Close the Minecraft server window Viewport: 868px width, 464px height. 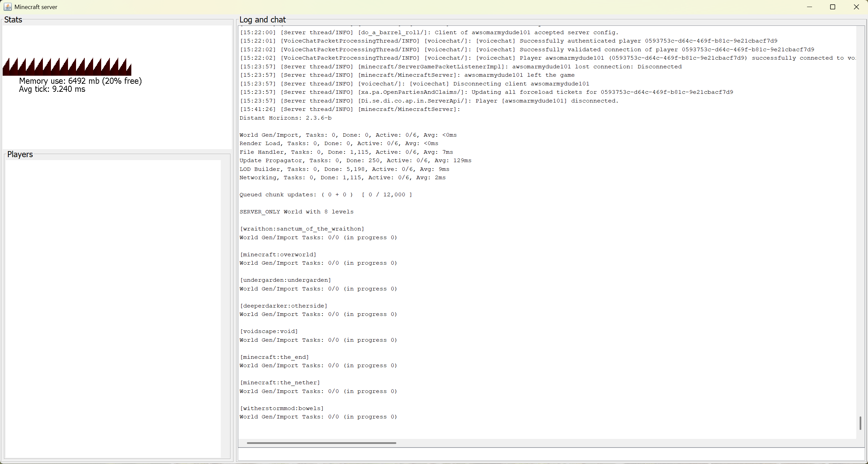856,7
